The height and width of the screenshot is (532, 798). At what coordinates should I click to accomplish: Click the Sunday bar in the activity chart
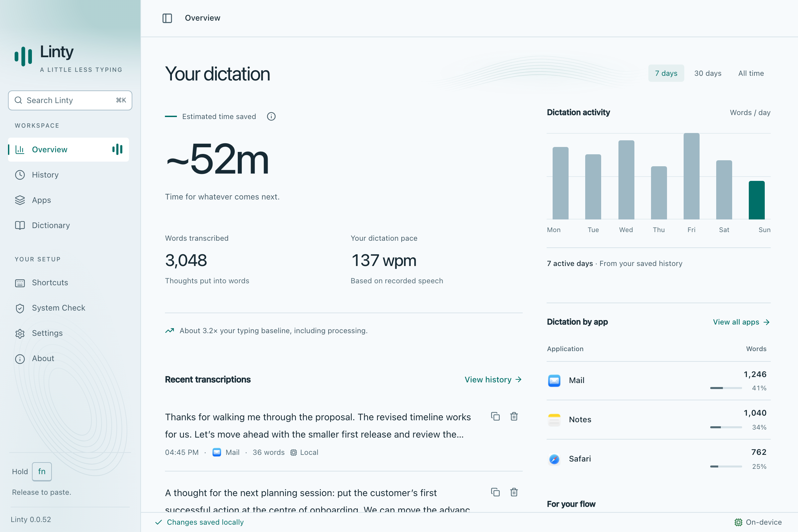pos(756,200)
